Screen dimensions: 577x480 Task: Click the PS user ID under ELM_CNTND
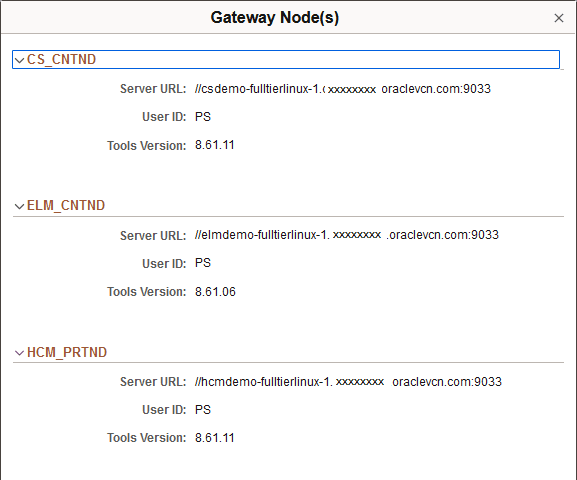203,263
